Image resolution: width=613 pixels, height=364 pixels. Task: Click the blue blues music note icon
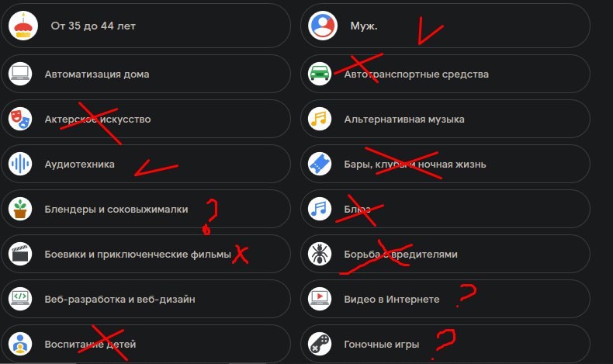tap(320, 209)
